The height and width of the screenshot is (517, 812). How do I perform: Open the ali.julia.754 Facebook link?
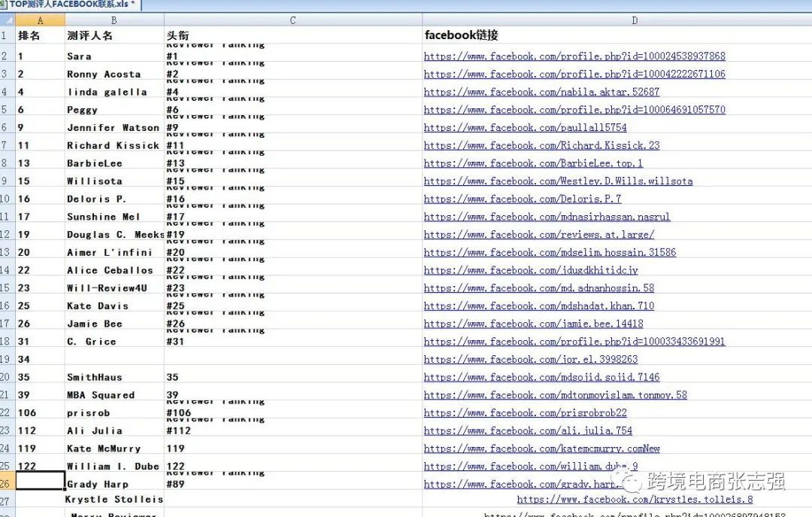click(x=528, y=430)
